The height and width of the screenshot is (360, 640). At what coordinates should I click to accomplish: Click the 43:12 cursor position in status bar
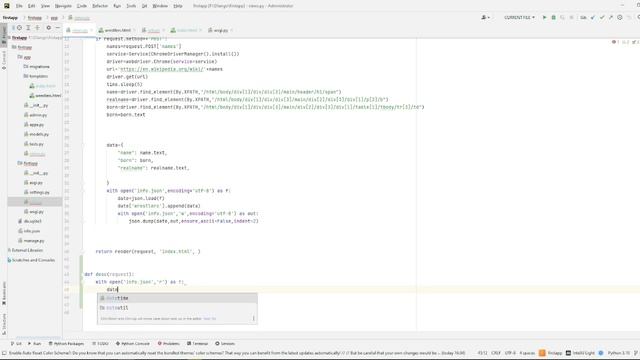click(482, 353)
